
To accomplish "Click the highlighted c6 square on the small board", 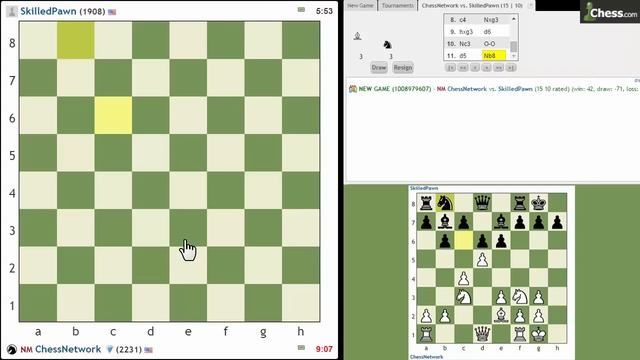I will (464, 240).
